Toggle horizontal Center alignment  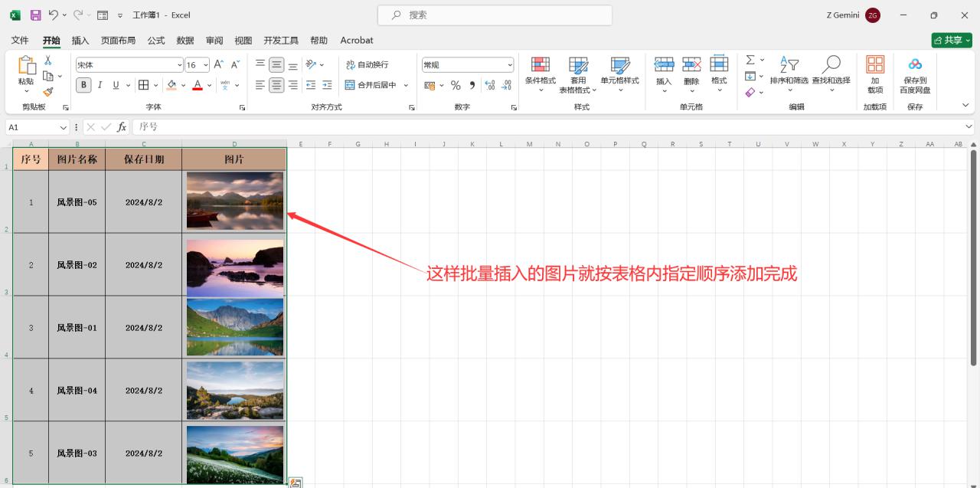coord(276,85)
